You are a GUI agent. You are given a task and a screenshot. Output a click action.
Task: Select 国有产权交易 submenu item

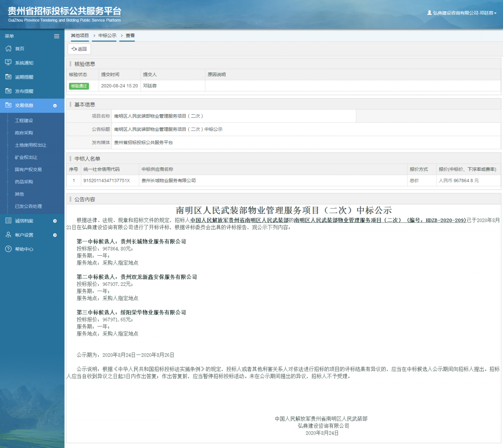click(28, 169)
